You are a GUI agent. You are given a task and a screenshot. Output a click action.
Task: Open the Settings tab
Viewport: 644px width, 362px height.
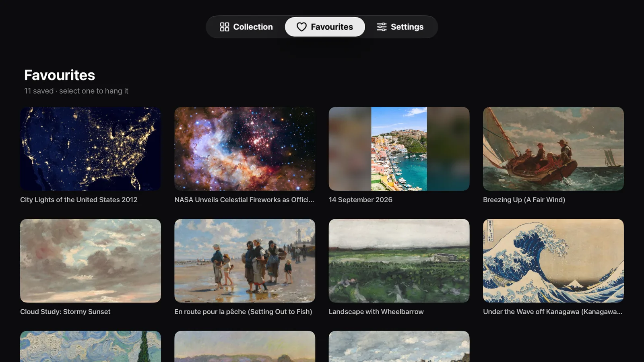(x=400, y=27)
